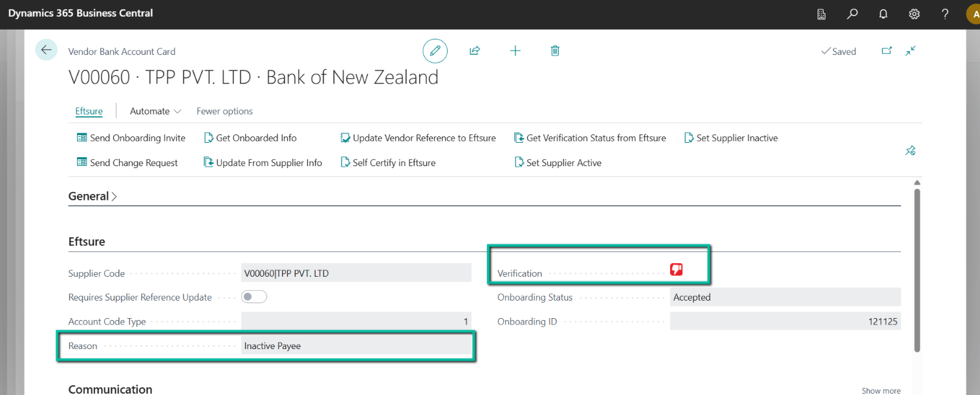Collapse page with the arrows icon
The height and width of the screenshot is (395, 980).
[x=911, y=51]
